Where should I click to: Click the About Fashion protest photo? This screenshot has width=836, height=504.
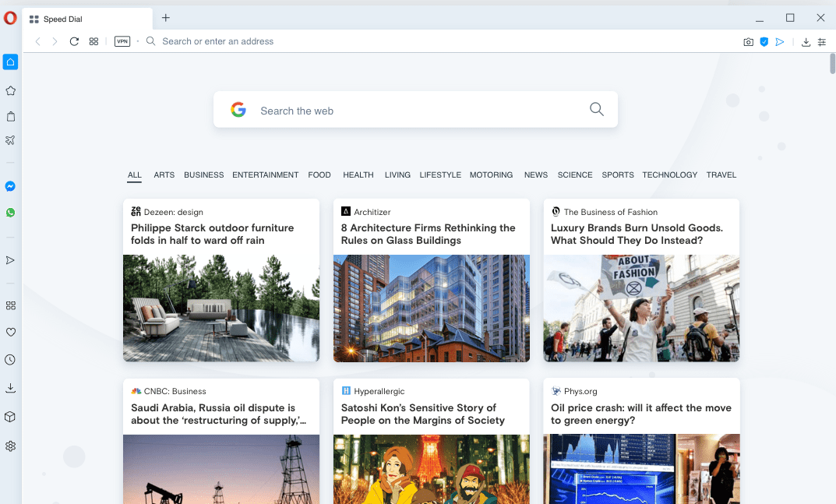point(641,308)
